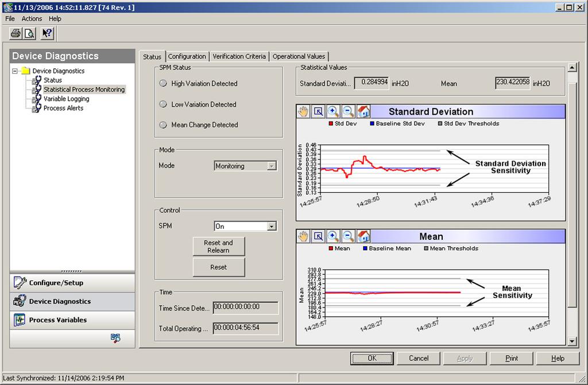
Task: Click the Standard Deviation value field
Action: 372,83
